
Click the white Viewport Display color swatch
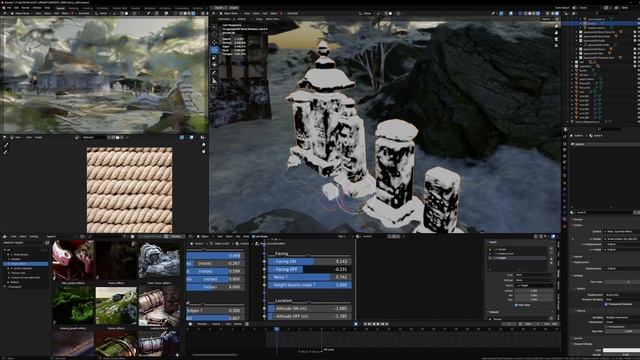tap(621, 350)
